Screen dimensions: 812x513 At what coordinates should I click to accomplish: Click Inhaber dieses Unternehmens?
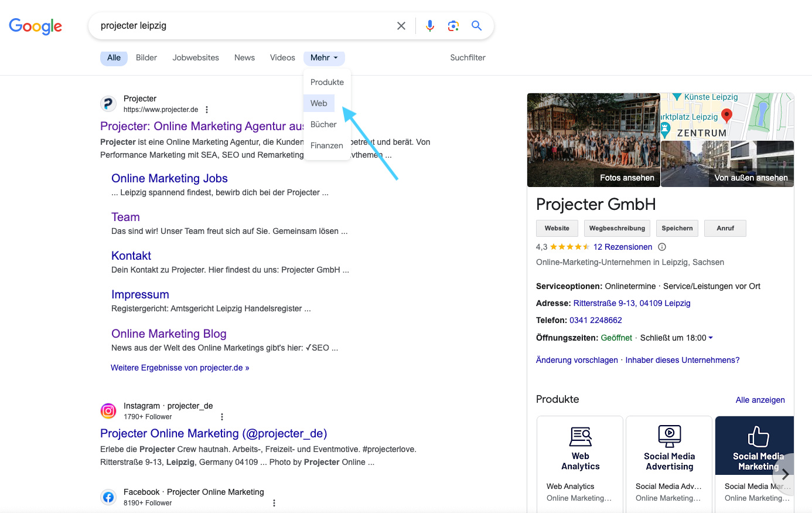coord(683,360)
